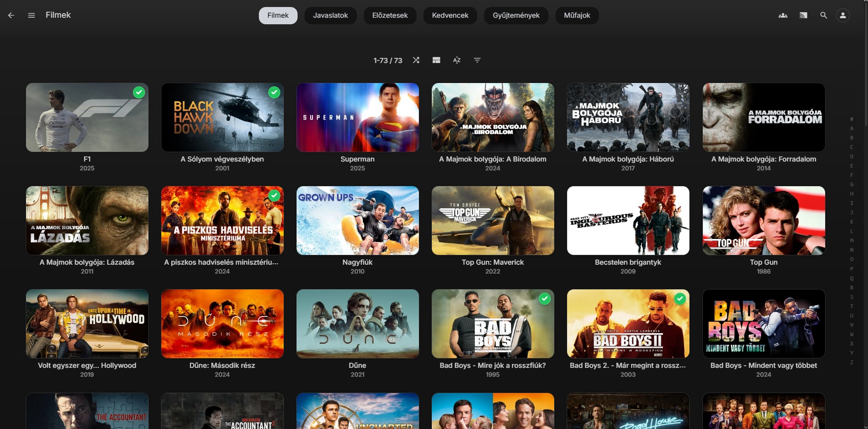Open the user profile icon
The height and width of the screenshot is (429, 868).
click(843, 15)
